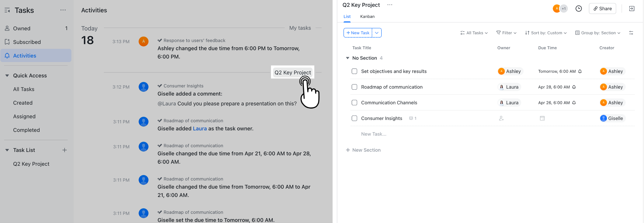The width and height of the screenshot is (644, 223).
Task: Click the open-in-new-view icon beside Share
Action: 632,8
